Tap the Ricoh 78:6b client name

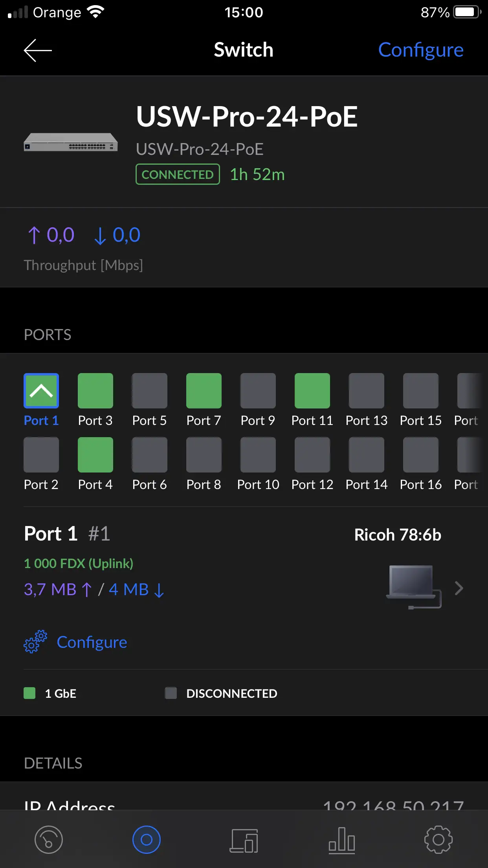[398, 535]
